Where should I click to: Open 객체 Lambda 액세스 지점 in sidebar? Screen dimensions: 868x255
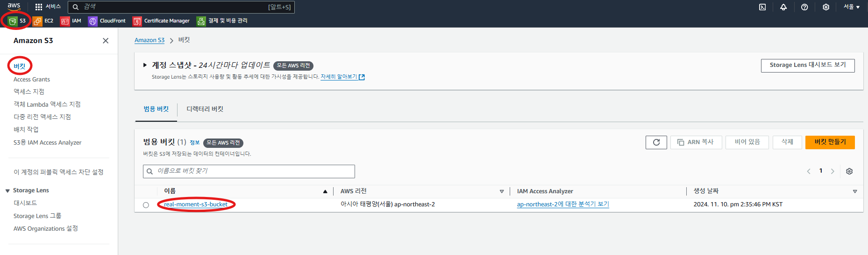coord(47,104)
